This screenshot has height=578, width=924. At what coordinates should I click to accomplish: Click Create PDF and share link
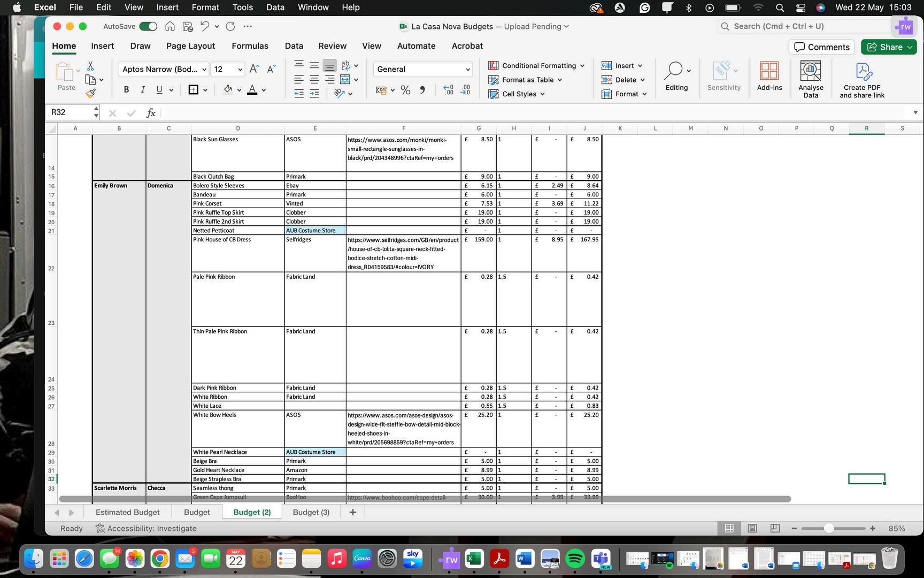[862, 80]
